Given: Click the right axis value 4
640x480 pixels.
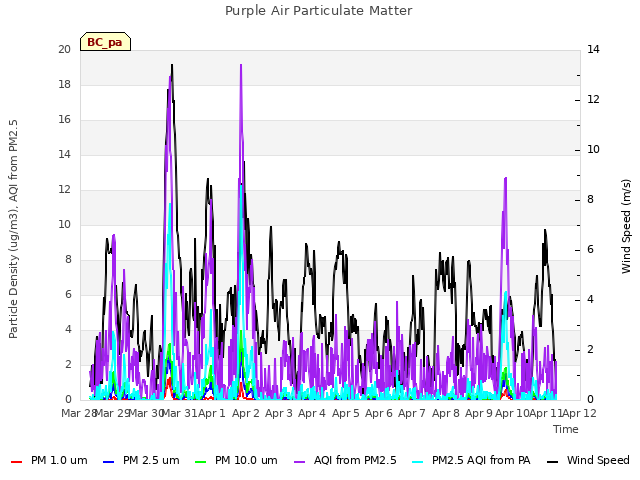Looking at the screenshot, I should [x=590, y=300].
